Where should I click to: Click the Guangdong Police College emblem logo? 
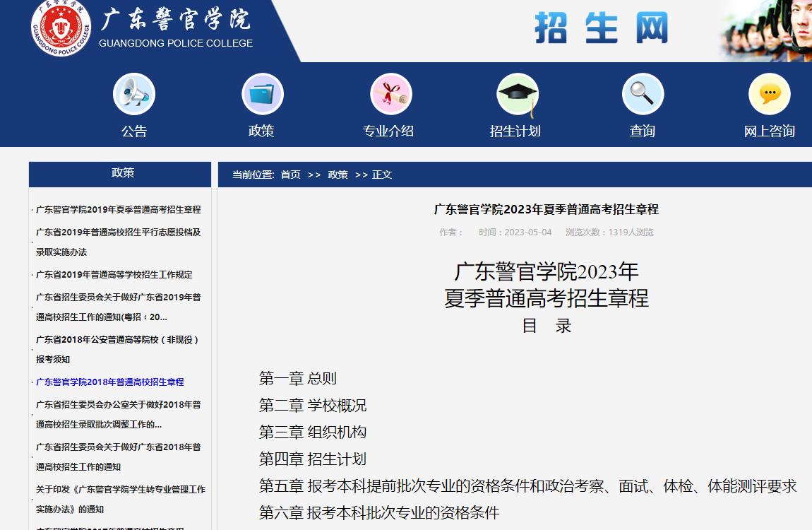[x=61, y=27]
